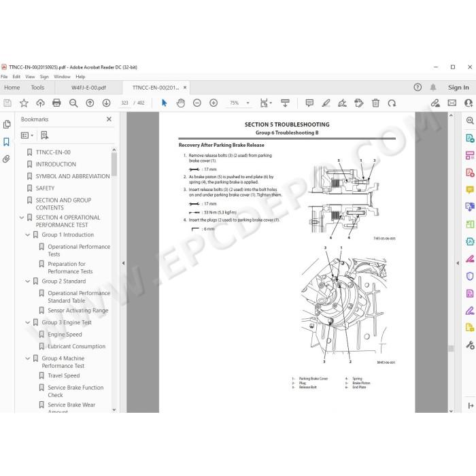Collapse Group 4 Machine Performance Test

28,358
